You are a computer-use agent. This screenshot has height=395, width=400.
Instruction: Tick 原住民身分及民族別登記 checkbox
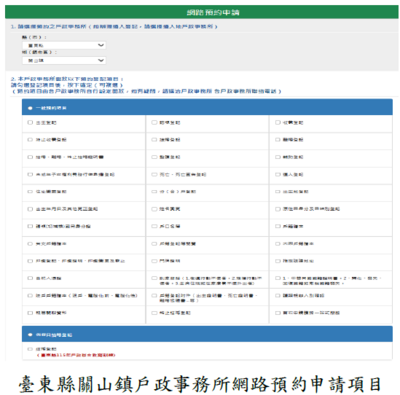pos(278,209)
